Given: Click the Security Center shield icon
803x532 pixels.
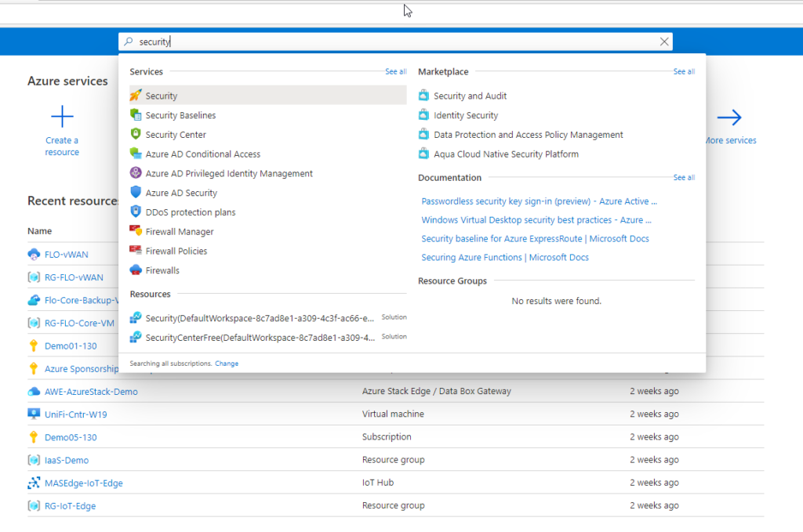Looking at the screenshot, I should (136, 135).
